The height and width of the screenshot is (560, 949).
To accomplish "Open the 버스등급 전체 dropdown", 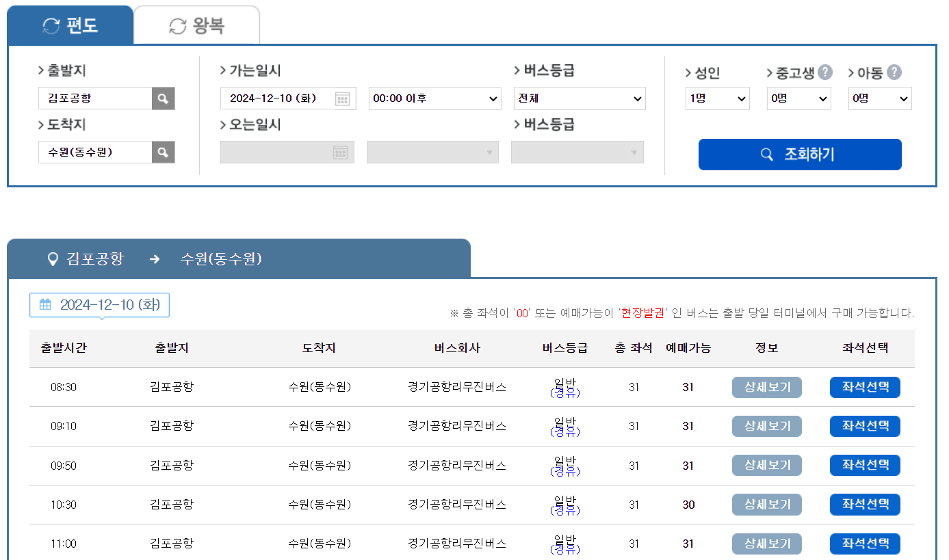I will click(580, 98).
